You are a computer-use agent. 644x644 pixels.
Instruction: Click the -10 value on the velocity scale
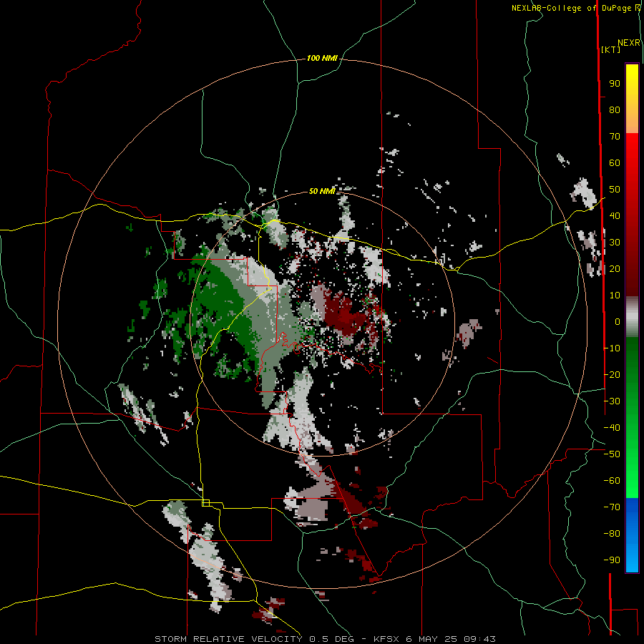[612, 348]
